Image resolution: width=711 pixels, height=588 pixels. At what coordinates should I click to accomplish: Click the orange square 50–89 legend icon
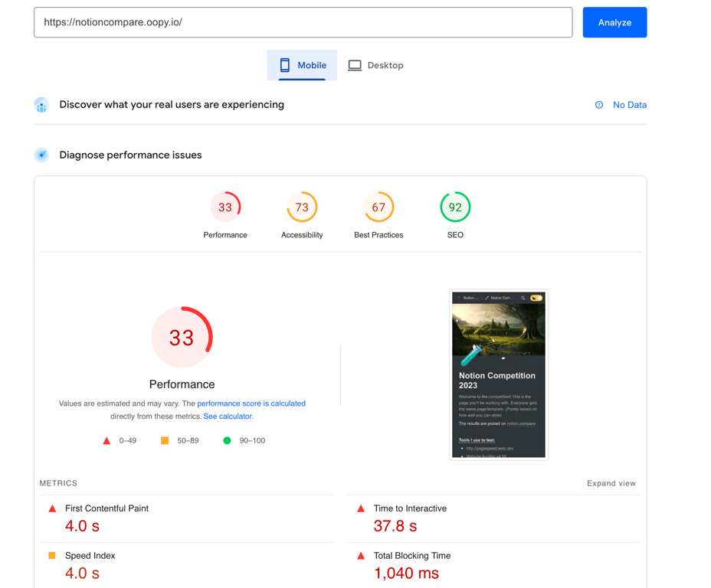pos(165,440)
